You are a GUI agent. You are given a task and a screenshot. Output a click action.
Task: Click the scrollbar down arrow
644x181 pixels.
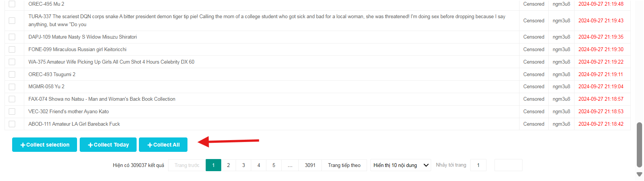(639, 174)
